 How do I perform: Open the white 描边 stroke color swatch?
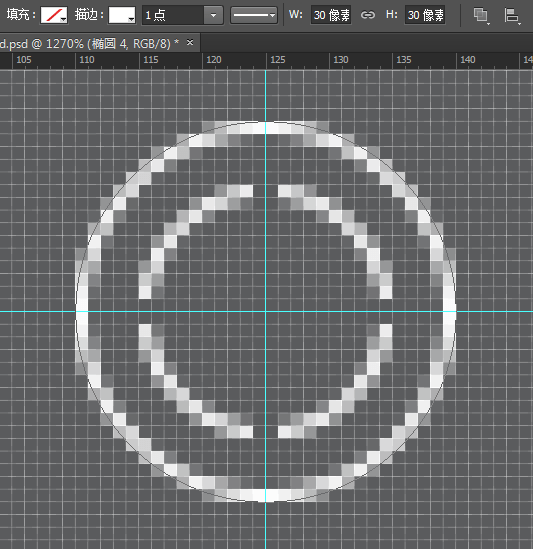point(122,15)
